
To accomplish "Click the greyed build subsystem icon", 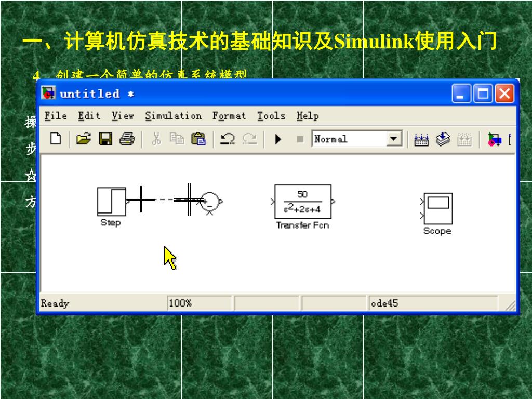I will (x=464, y=139).
